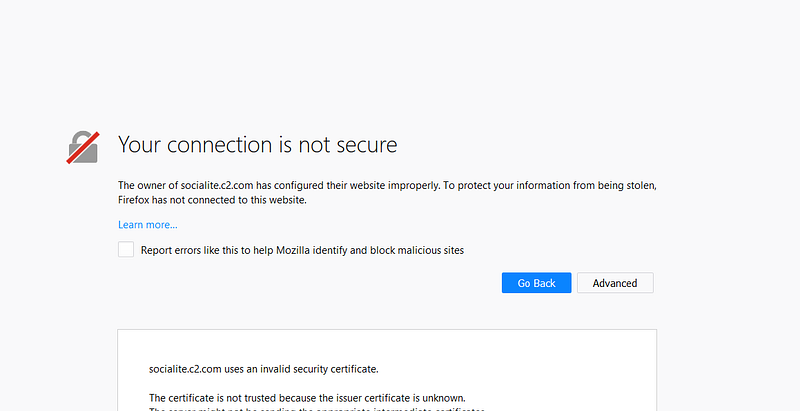Select the socialite.c2.com domain in the description
The height and width of the screenshot is (411, 800).
click(217, 186)
